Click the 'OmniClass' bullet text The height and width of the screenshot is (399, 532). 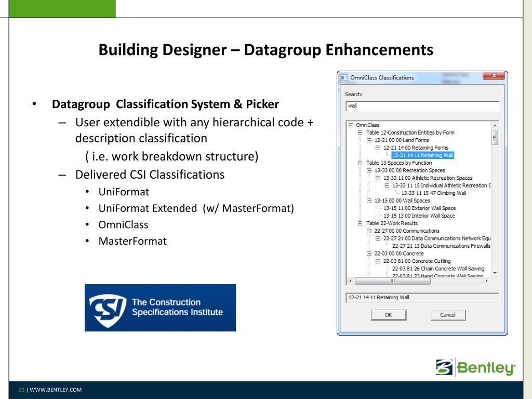pyautogui.click(x=124, y=225)
